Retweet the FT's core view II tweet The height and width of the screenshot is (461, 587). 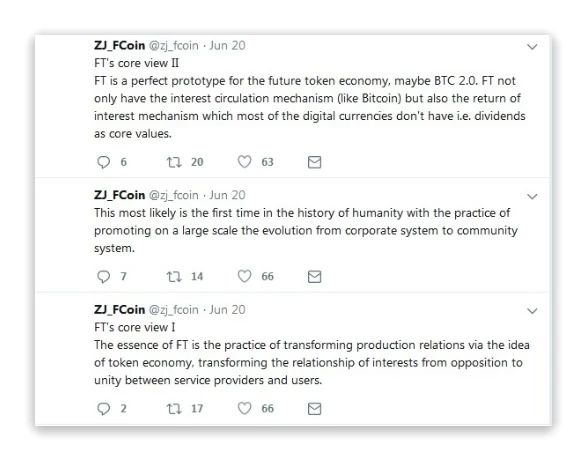coord(174,162)
